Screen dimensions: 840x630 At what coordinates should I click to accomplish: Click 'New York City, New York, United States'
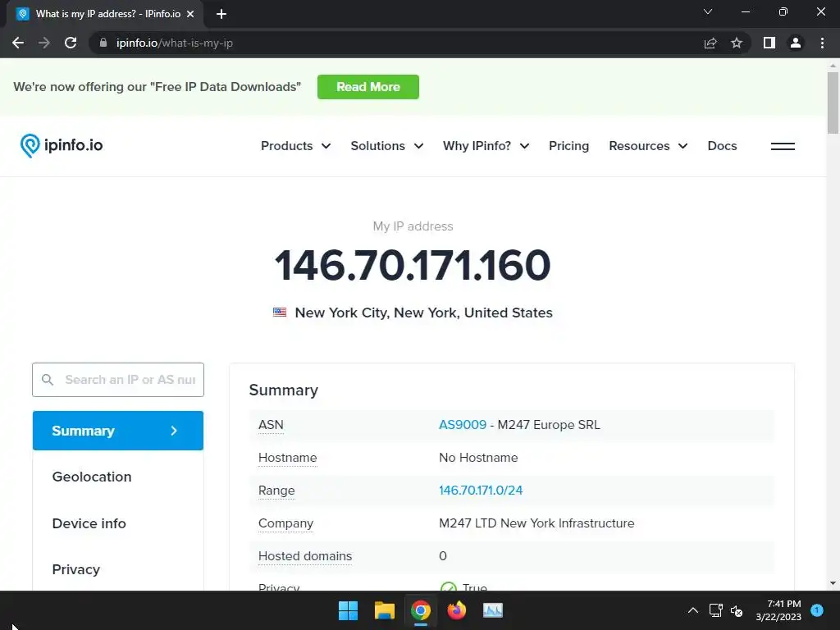click(x=424, y=313)
